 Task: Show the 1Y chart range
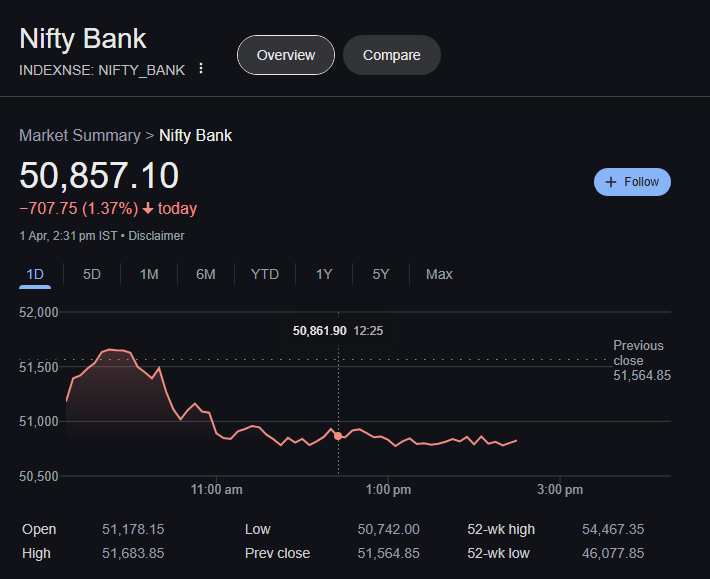(x=324, y=274)
